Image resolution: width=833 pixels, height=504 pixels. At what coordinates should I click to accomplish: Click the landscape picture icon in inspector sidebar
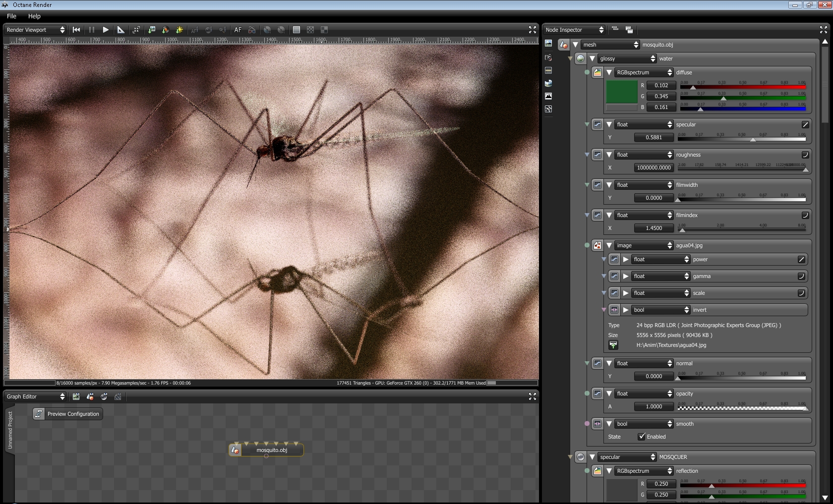click(x=548, y=44)
